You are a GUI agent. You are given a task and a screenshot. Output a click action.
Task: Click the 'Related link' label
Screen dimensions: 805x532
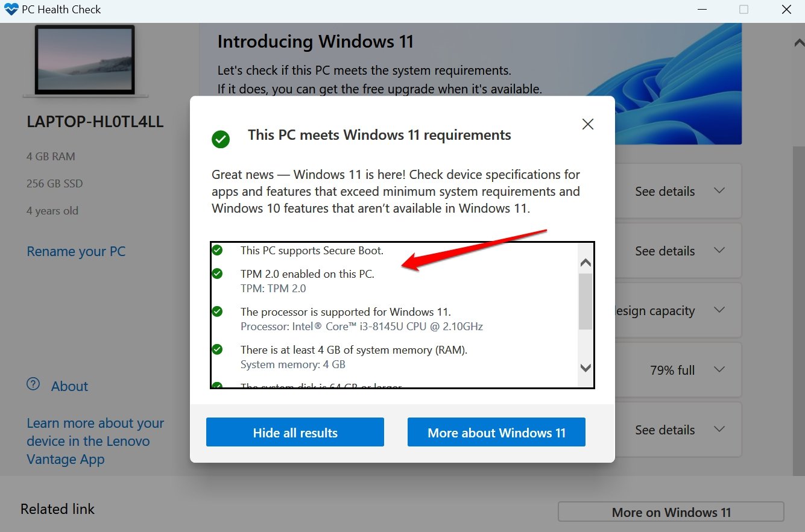click(x=58, y=509)
